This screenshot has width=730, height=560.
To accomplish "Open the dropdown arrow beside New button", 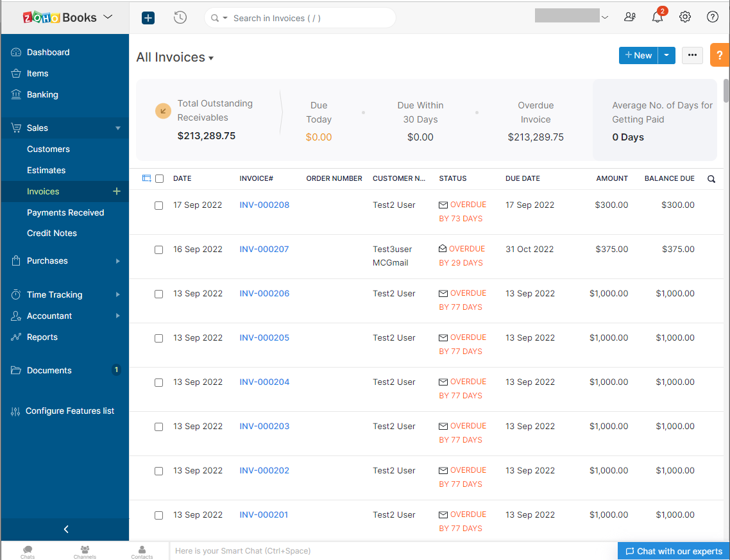I will [x=666, y=56].
